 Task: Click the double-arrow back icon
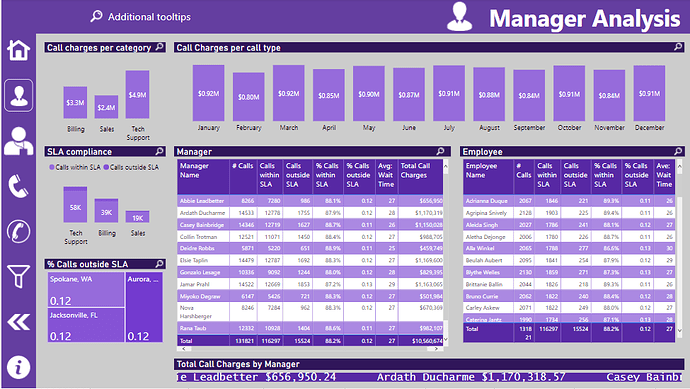coord(18,322)
